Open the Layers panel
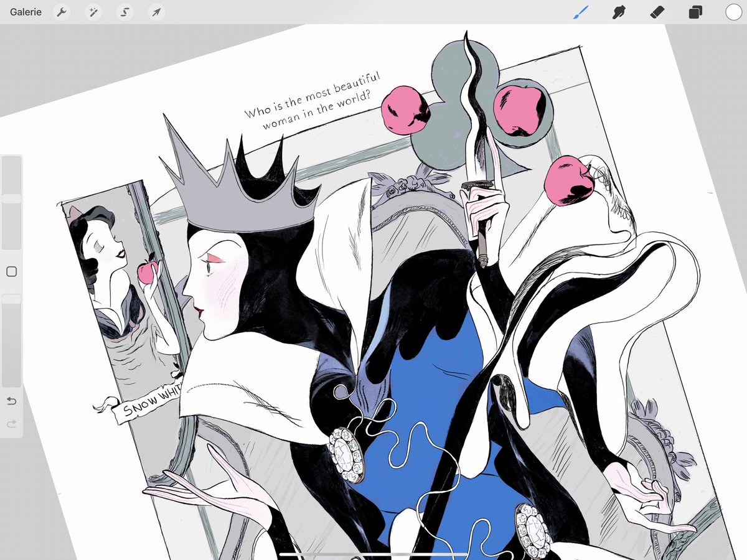This screenshot has height=560, width=747. pyautogui.click(x=695, y=12)
